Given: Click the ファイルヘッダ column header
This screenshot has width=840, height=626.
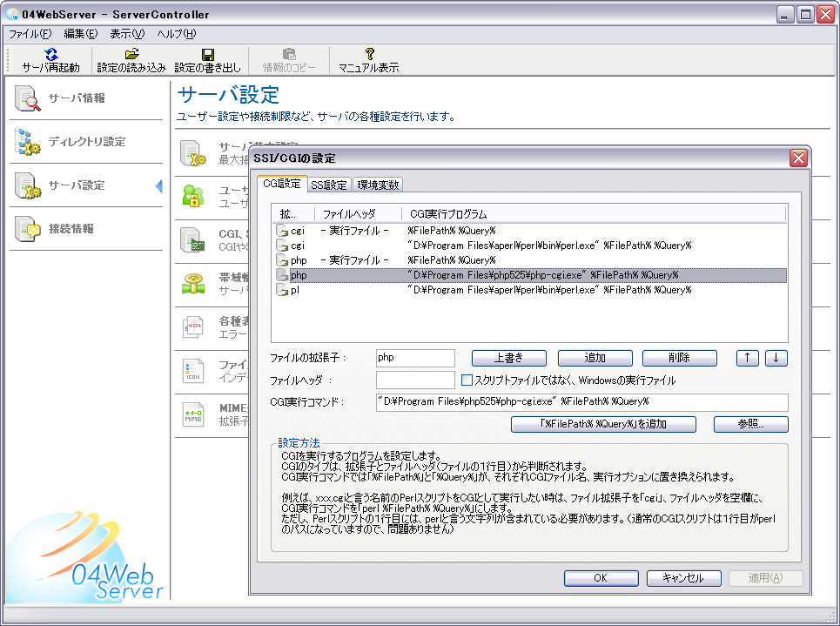Looking at the screenshot, I should 358,214.
